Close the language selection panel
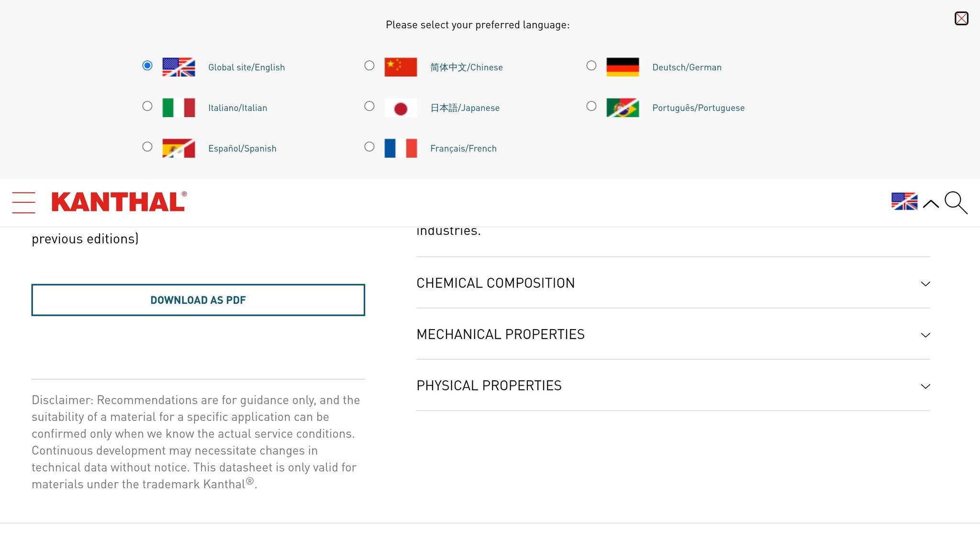This screenshot has height=551, width=980. [961, 18]
